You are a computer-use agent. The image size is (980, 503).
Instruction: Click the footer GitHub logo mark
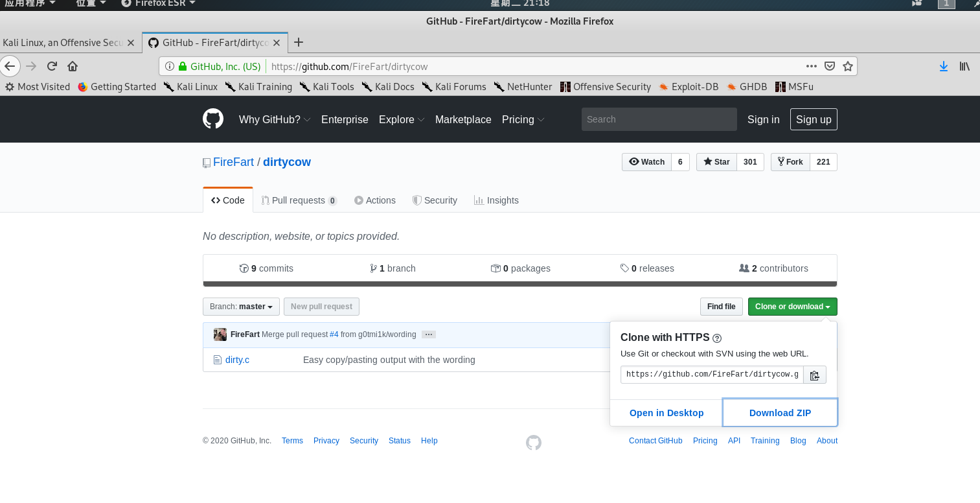point(534,443)
